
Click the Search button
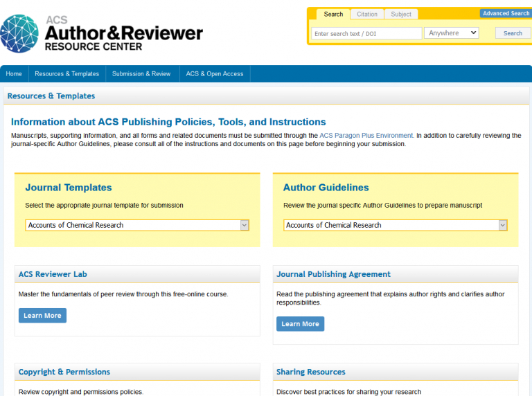[x=513, y=33]
